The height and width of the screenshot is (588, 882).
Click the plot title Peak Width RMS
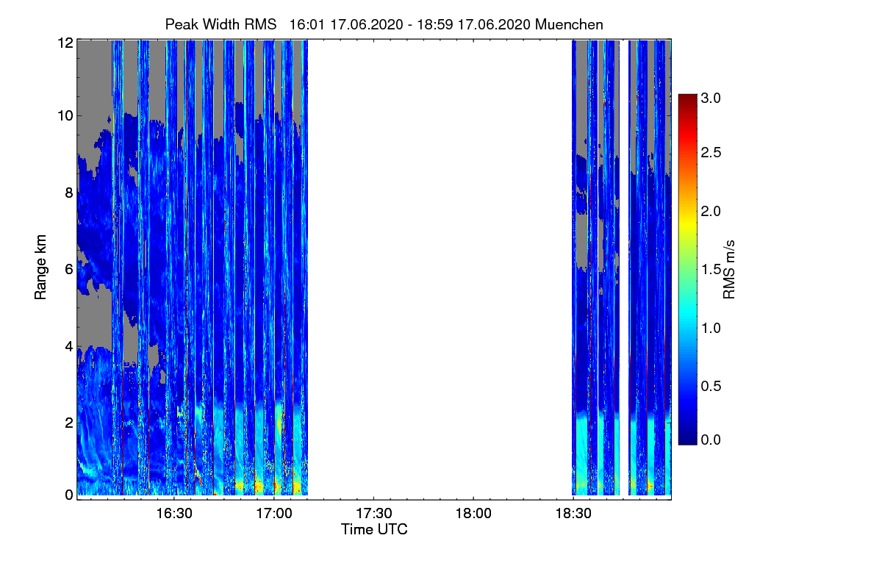pos(220,24)
